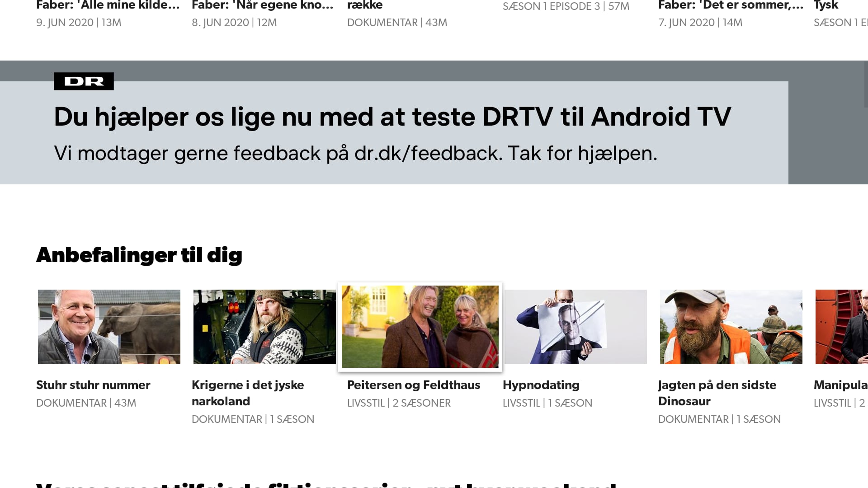Click the Hypnodating title text

pos(541,385)
